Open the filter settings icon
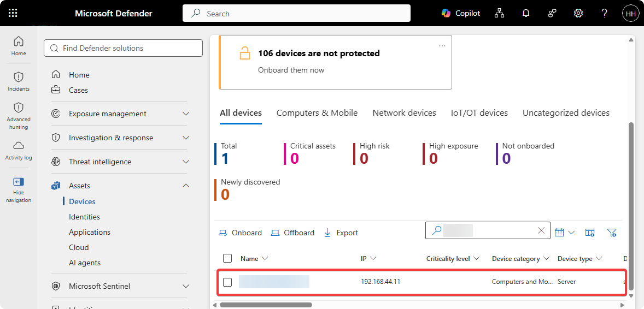 tap(612, 232)
